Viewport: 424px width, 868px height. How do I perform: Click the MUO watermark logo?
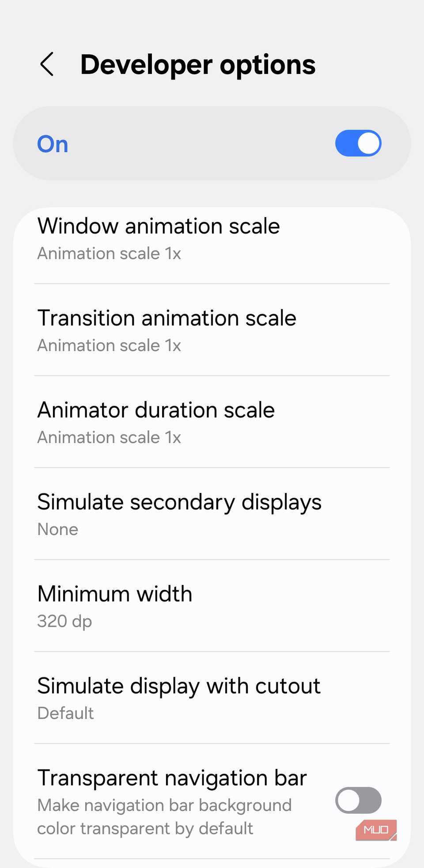(376, 830)
